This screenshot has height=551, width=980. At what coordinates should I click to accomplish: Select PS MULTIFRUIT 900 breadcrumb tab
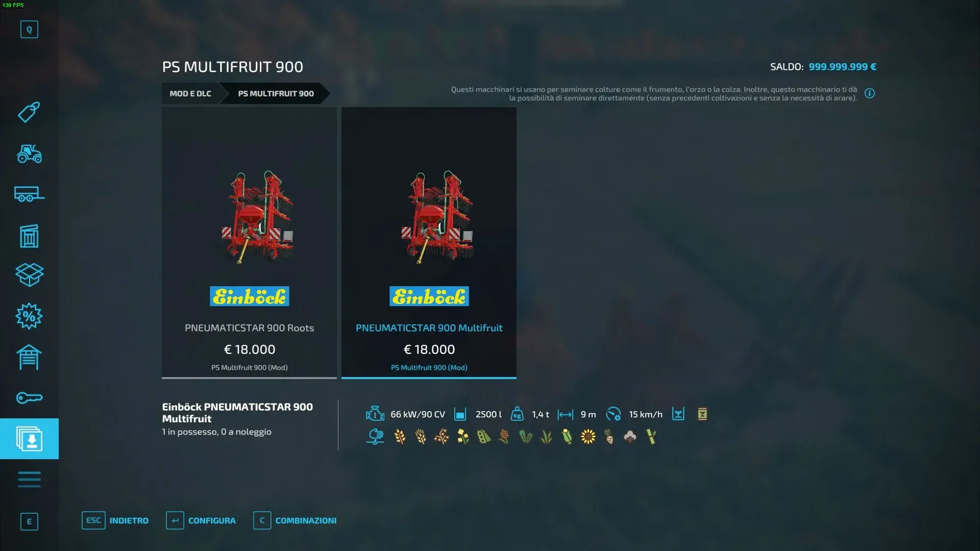pos(276,93)
